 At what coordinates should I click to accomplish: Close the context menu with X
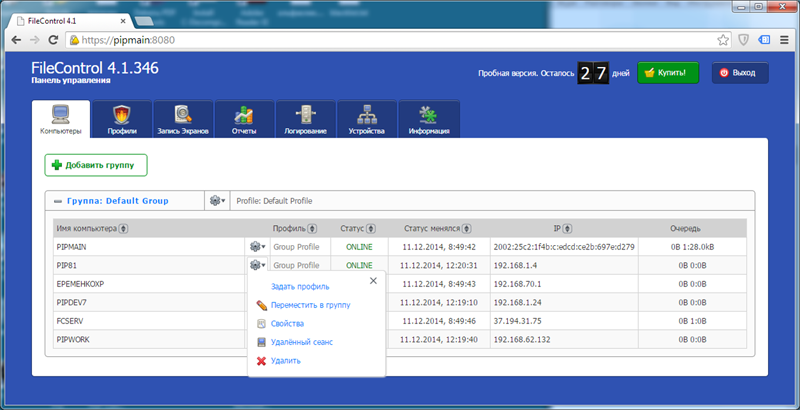pyautogui.click(x=373, y=281)
